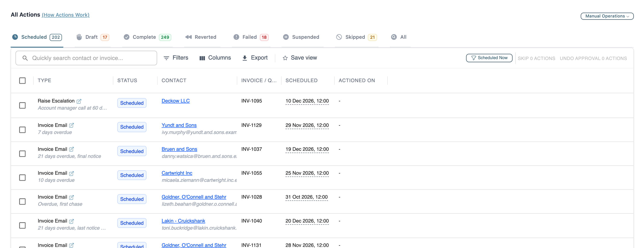
Task: Open external link icon for INV-1055 row
Action: click(71, 173)
